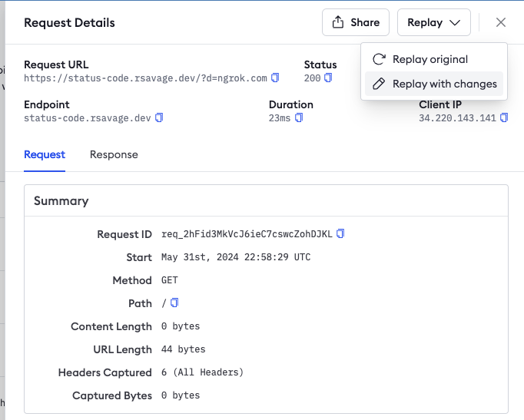Image resolution: width=524 pixels, height=420 pixels.
Task: Click the Share button
Action: pyautogui.click(x=356, y=23)
